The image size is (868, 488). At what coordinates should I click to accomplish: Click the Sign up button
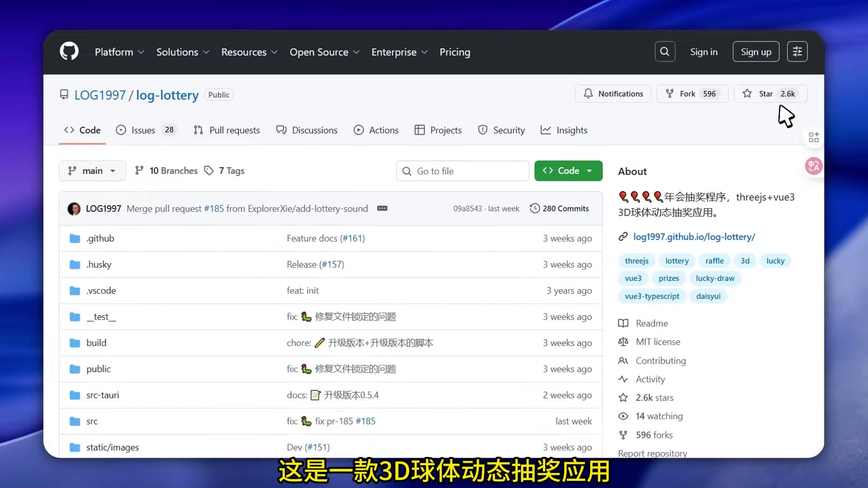[x=755, y=52]
